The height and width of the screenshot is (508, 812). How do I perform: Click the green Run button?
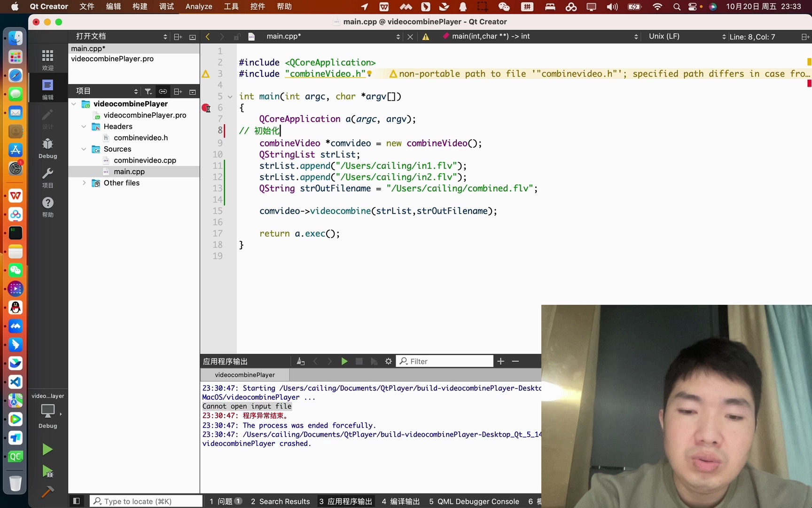(x=47, y=450)
